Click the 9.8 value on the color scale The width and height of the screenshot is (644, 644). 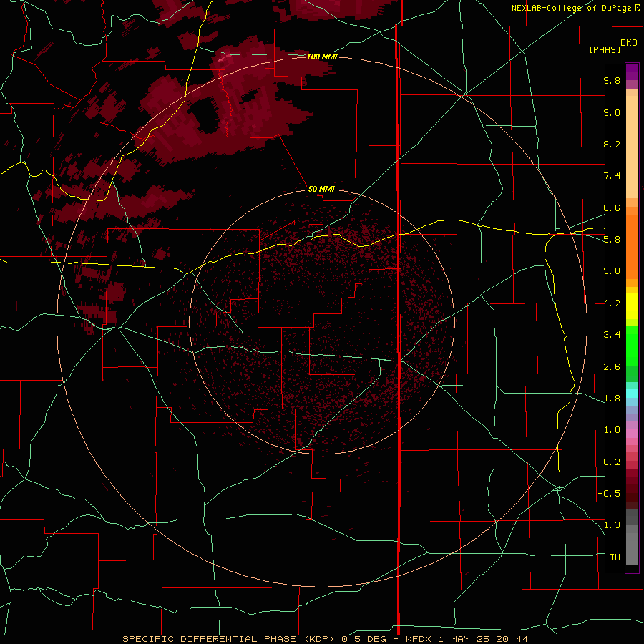point(612,80)
